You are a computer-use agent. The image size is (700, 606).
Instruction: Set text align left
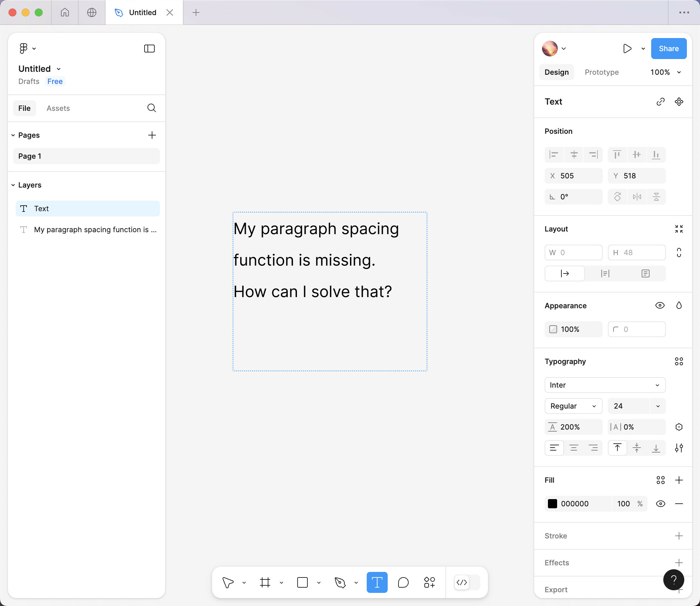554,448
